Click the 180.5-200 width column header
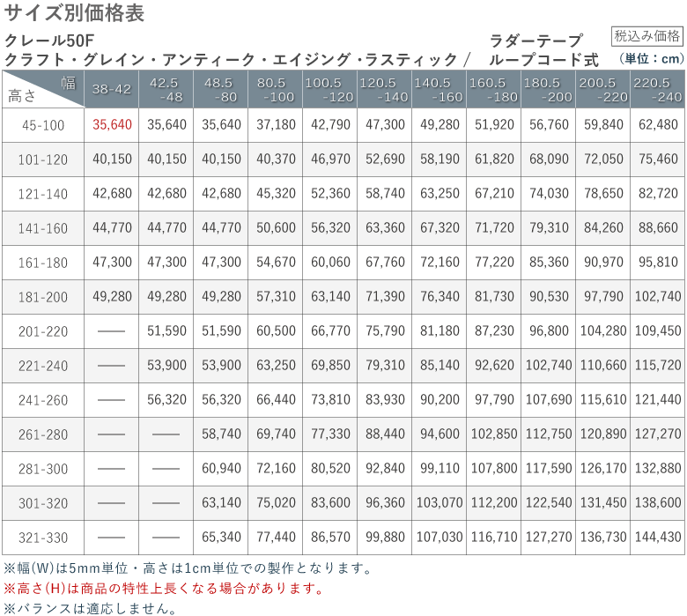Image resolution: width=687 pixels, height=616 pixels. [548, 89]
